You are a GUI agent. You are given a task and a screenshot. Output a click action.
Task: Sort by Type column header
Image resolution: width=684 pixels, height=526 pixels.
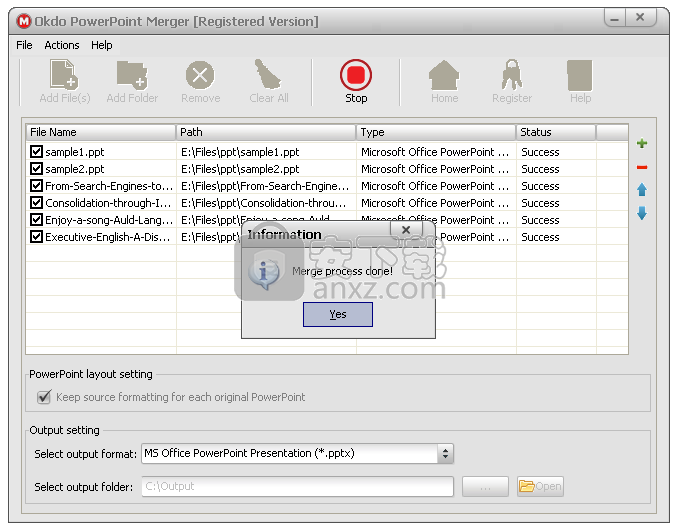436,132
